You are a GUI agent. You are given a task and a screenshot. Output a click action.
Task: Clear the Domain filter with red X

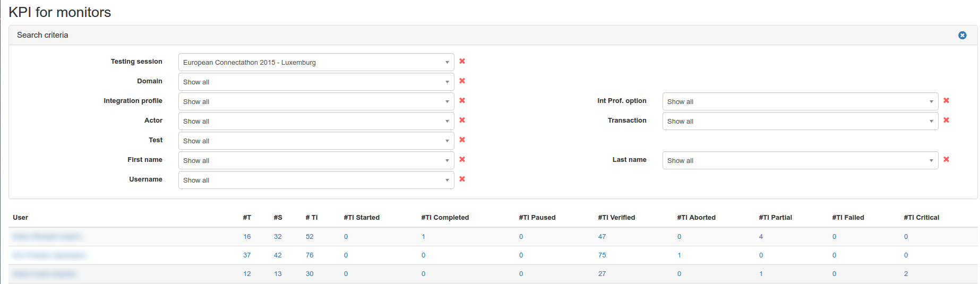coord(462,81)
